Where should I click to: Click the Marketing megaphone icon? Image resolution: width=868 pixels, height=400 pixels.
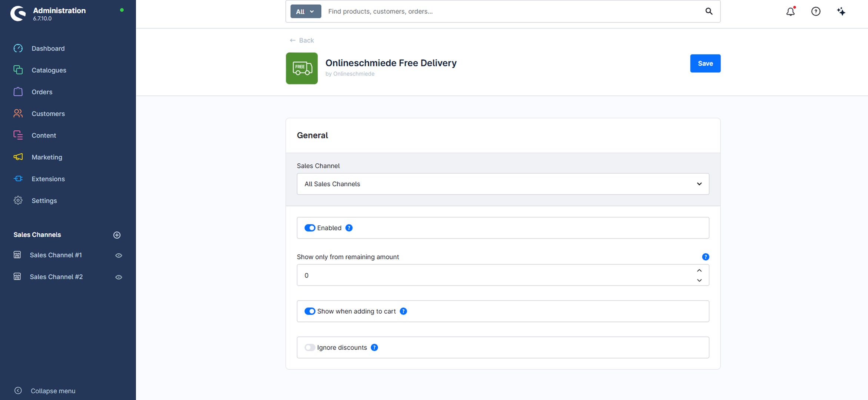click(18, 157)
